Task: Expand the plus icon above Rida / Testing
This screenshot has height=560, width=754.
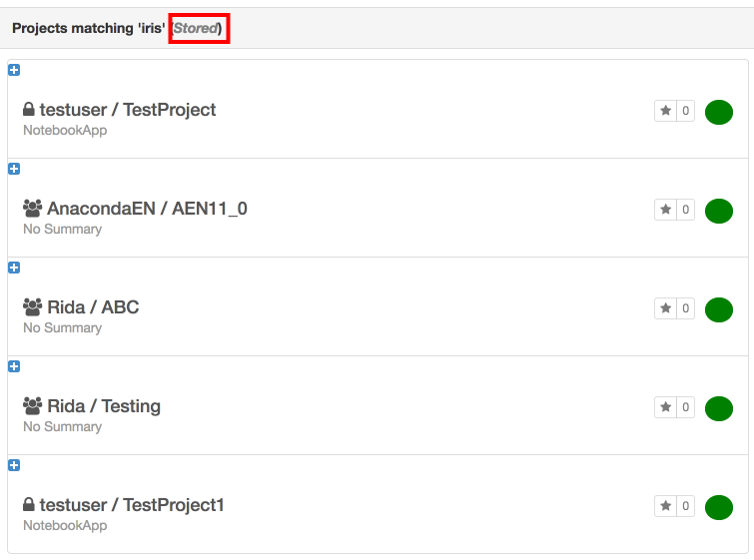Action: click(x=14, y=366)
